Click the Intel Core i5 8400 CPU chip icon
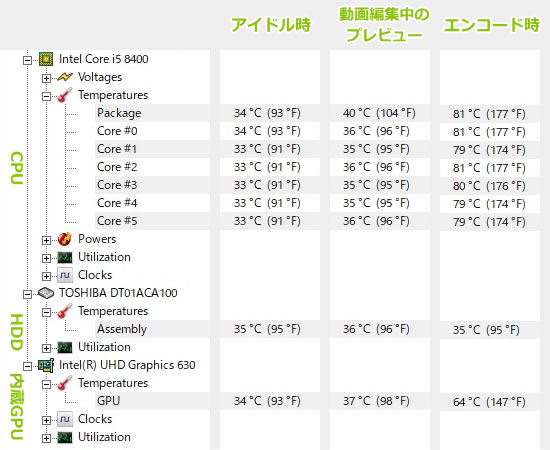 pos(46,59)
